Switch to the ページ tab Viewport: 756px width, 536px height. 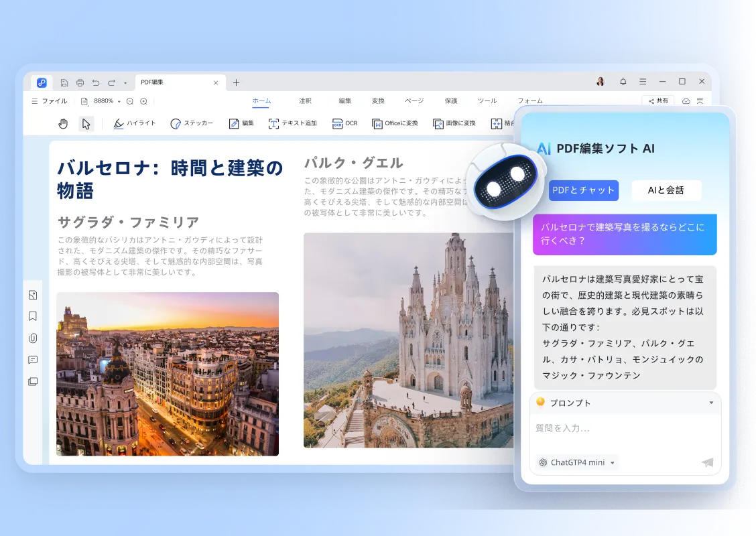click(x=414, y=100)
